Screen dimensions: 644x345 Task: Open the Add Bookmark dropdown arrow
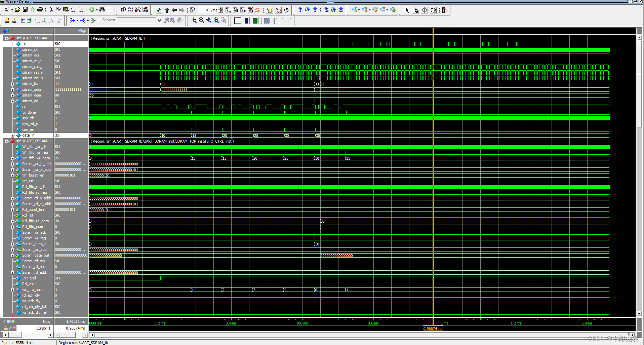(x=359, y=10)
